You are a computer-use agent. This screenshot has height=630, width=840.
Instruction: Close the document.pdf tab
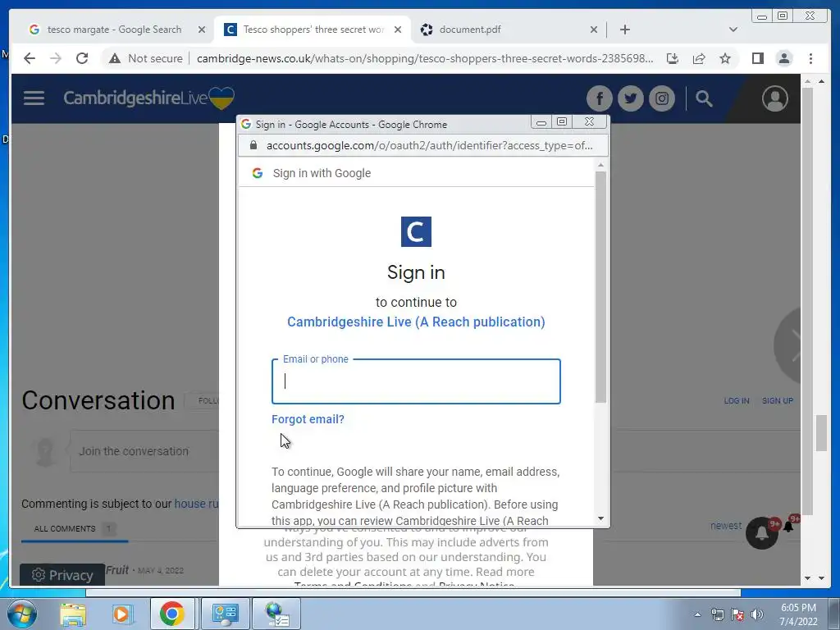click(594, 30)
